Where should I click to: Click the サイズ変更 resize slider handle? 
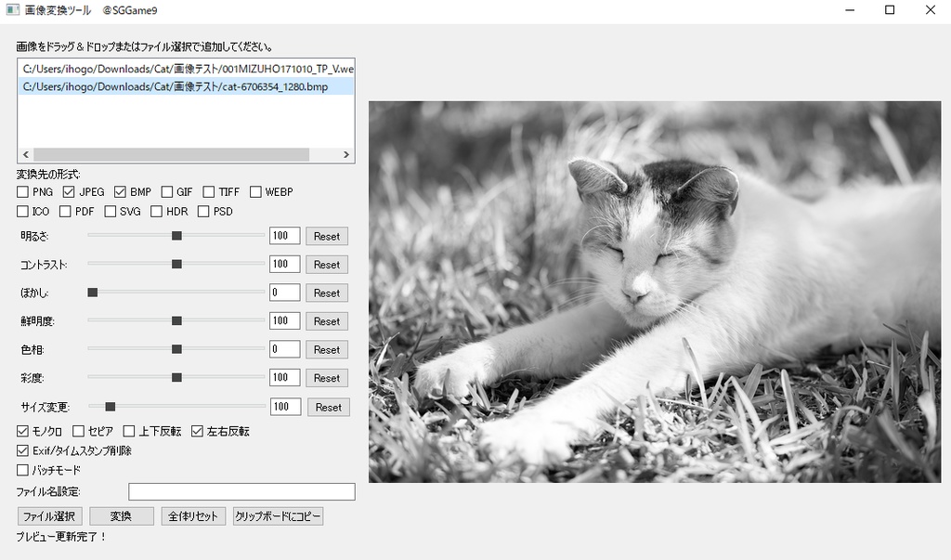110,407
